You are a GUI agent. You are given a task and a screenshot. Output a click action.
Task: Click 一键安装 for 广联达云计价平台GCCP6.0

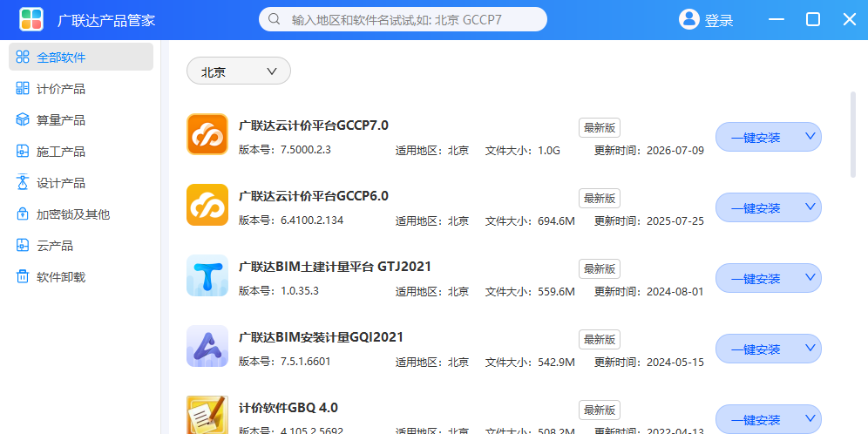[x=756, y=207]
